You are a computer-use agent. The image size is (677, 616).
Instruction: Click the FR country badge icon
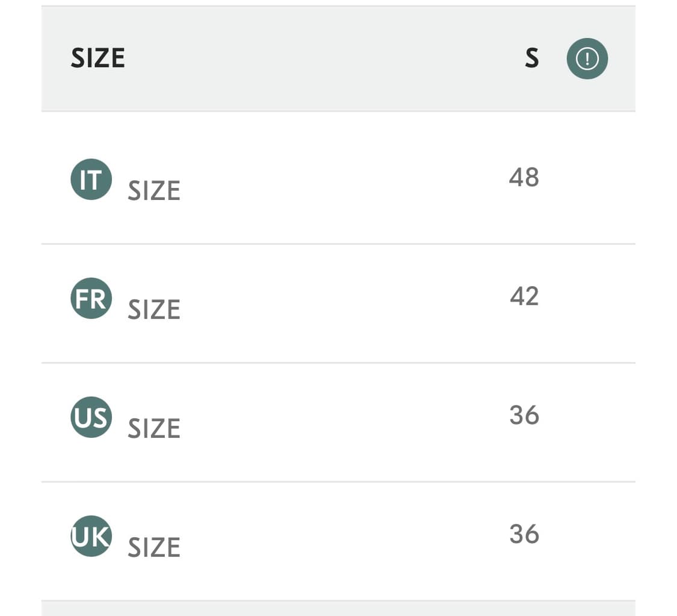pos(91,298)
